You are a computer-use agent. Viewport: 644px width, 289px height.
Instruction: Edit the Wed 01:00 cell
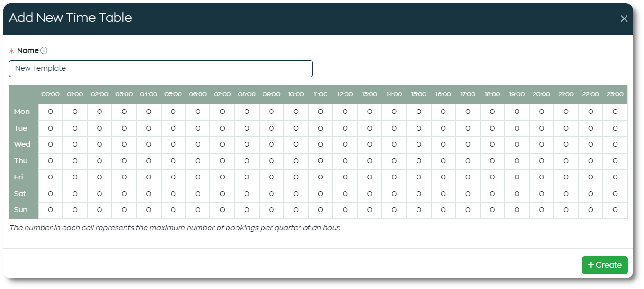coord(75,144)
